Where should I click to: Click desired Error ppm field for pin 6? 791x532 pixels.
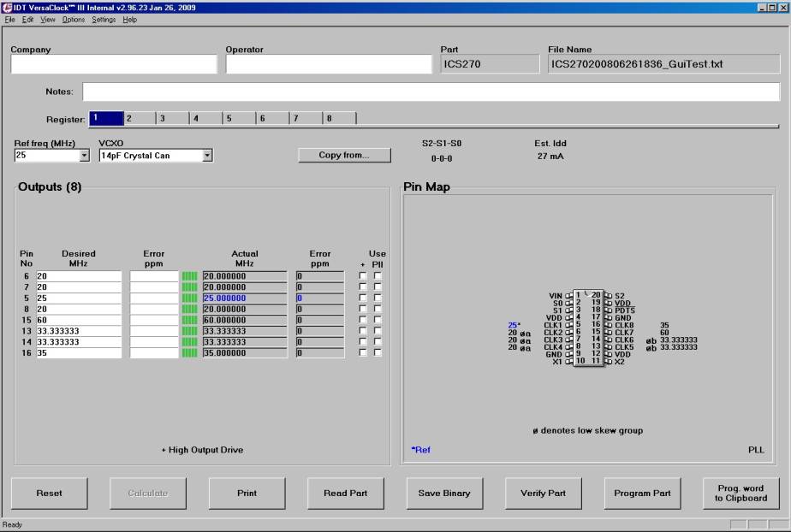(x=154, y=276)
